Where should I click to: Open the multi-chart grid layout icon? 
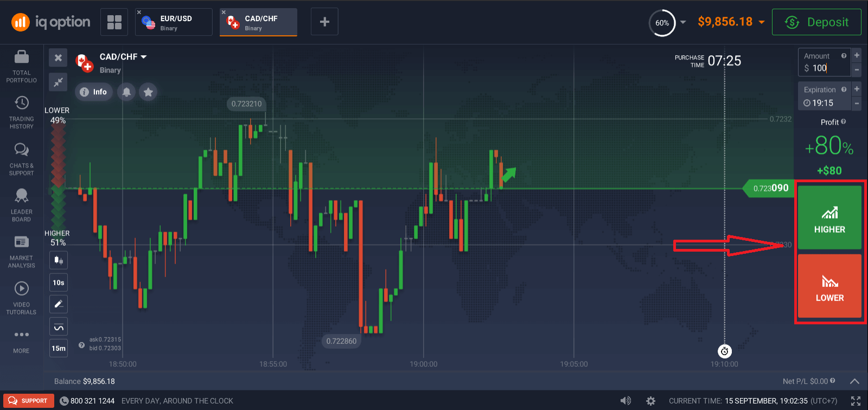coord(114,22)
